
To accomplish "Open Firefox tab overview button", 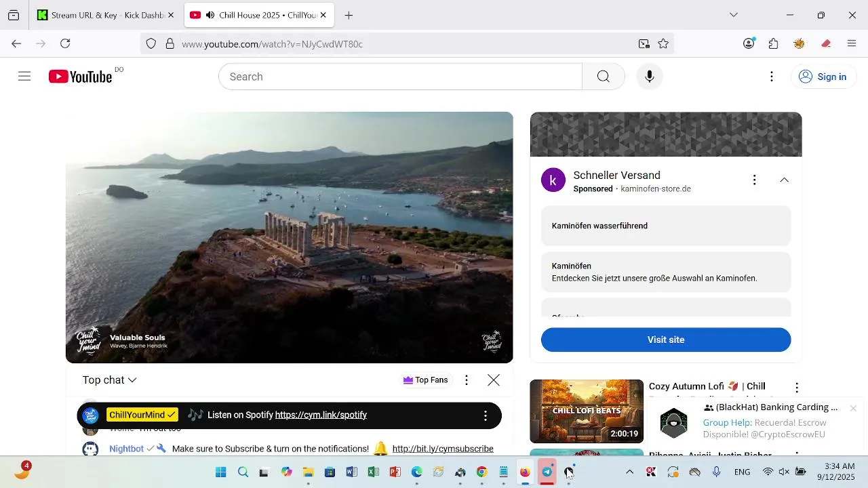I will point(14,15).
